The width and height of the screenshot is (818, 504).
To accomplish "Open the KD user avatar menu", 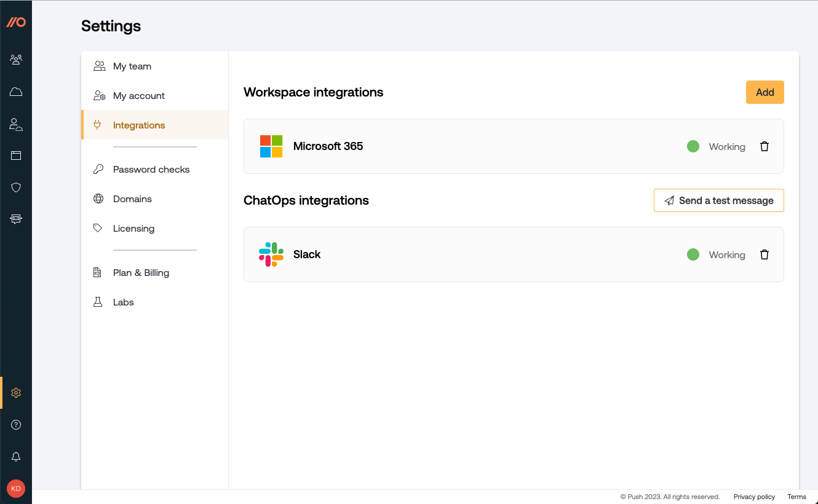I will 16,489.
